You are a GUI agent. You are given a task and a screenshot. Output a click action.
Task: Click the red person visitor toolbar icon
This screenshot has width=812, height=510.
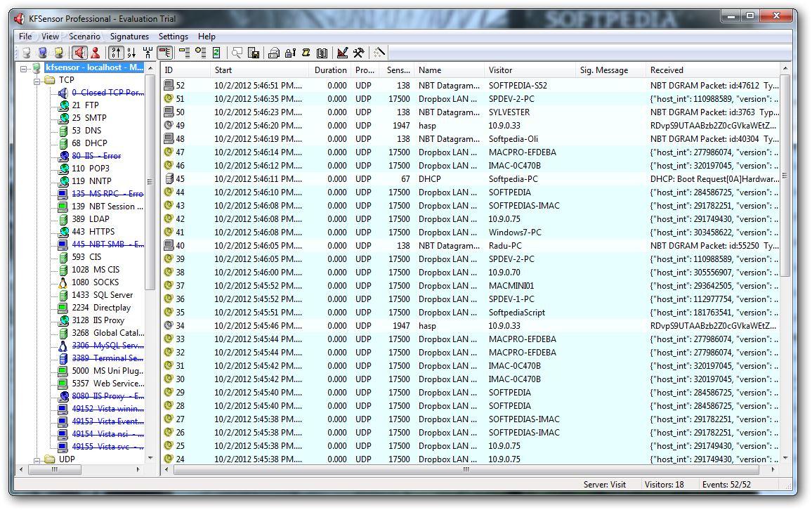pos(96,53)
